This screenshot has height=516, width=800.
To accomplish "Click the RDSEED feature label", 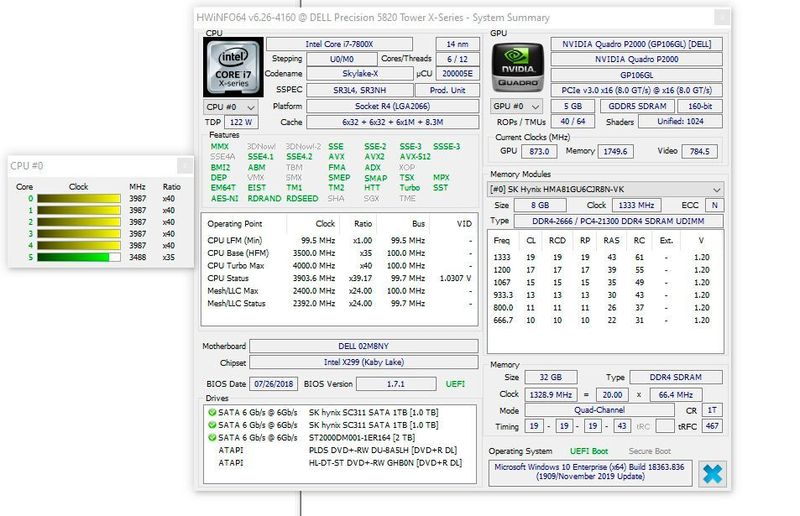I will tap(302, 199).
